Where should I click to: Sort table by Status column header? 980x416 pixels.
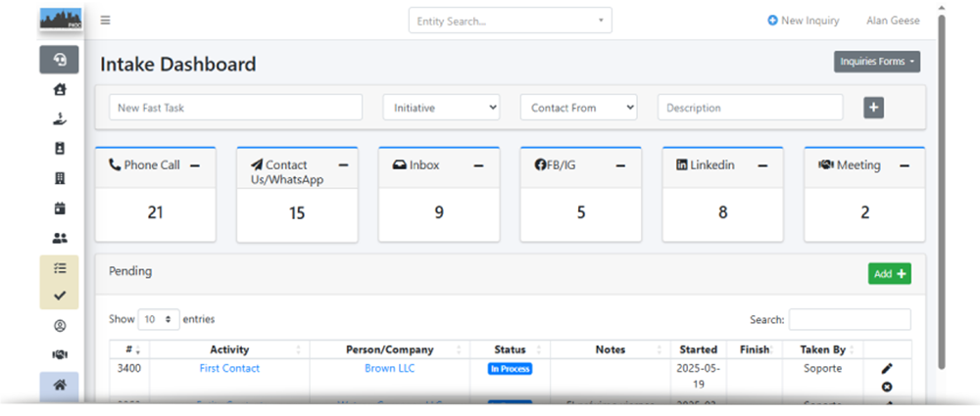pyautogui.click(x=510, y=349)
